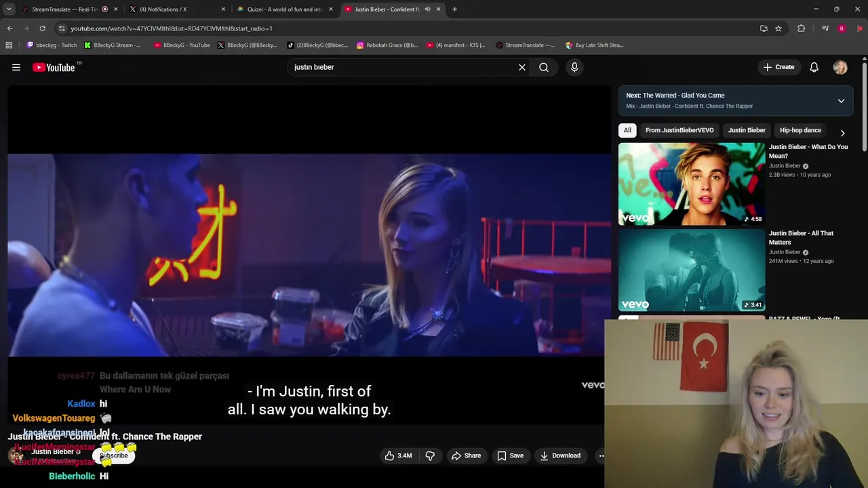Image resolution: width=868 pixels, height=488 pixels.
Task: Open BBeckyG - YouTube bookmark
Action: (182, 45)
